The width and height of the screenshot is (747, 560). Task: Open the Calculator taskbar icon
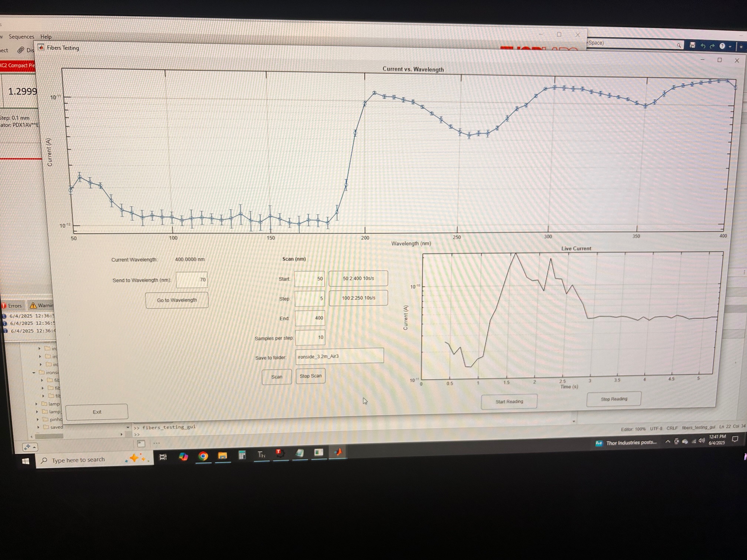click(x=242, y=455)
